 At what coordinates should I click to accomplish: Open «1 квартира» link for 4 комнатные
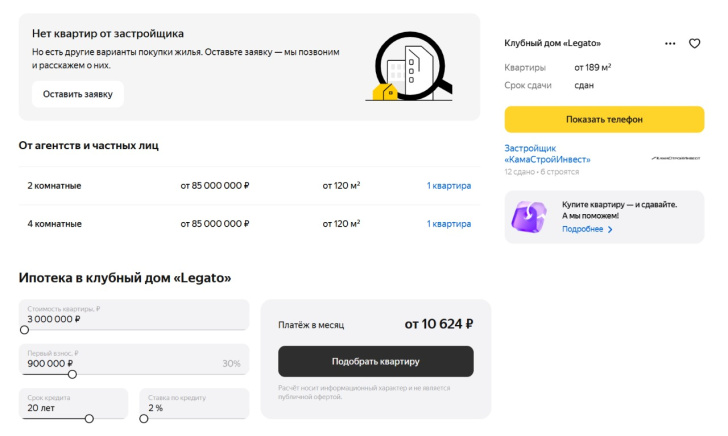448,224
